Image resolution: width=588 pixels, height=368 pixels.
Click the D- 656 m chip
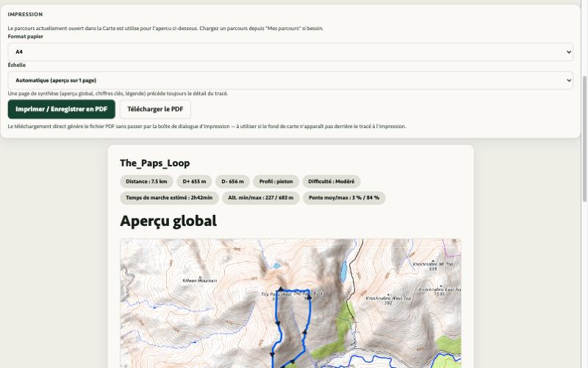(x=232, y=181)
